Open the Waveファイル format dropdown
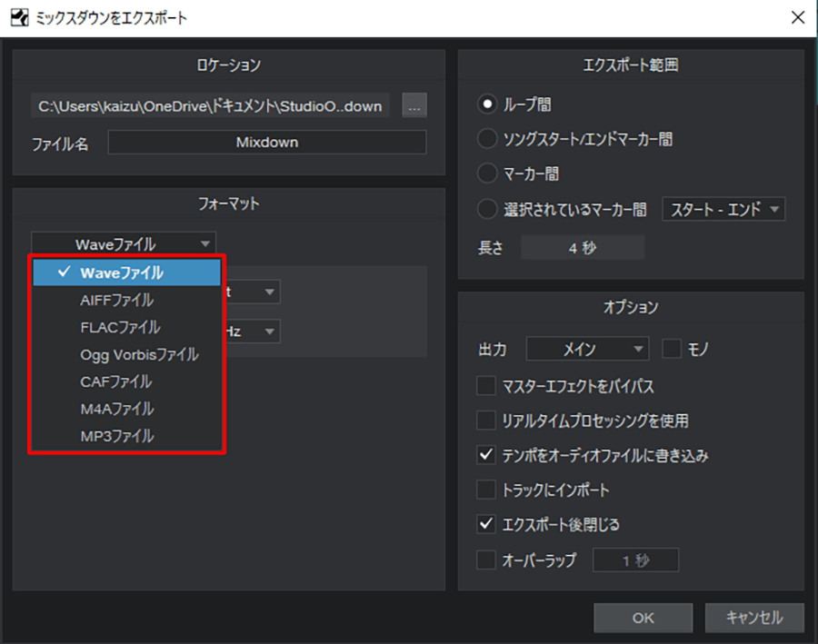The image size is (818, 644). pos(124,243)
